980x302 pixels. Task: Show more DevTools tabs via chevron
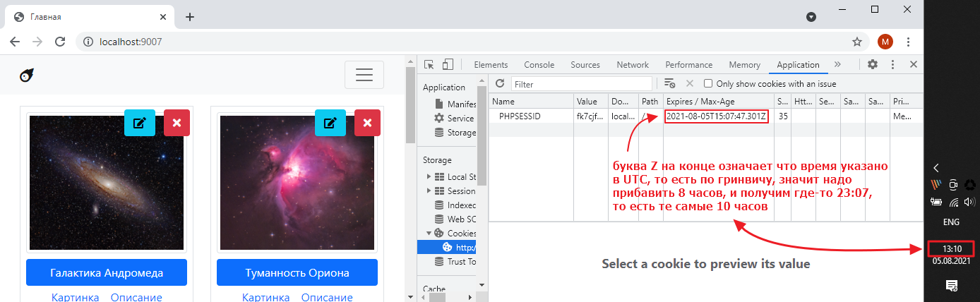tap(838, 65)
